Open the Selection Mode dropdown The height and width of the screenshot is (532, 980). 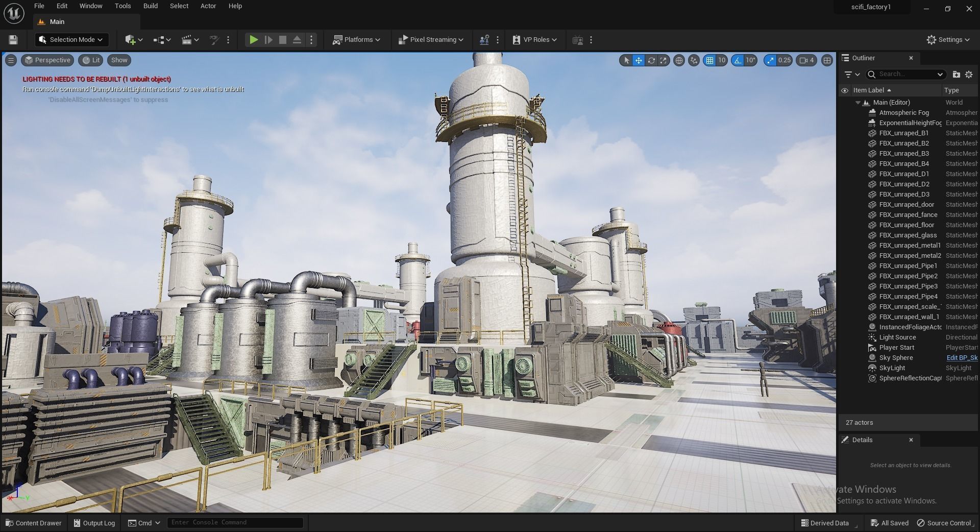point(71,40)
